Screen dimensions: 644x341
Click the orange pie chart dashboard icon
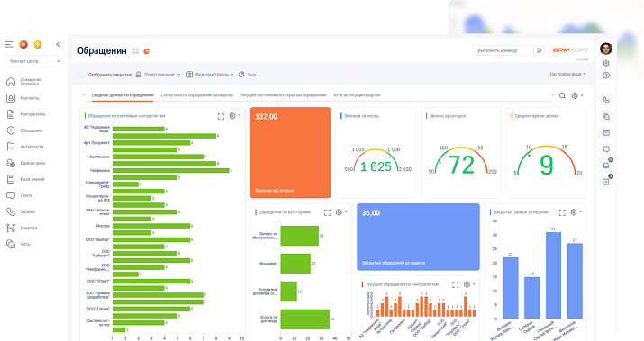[x=146, y=51]
